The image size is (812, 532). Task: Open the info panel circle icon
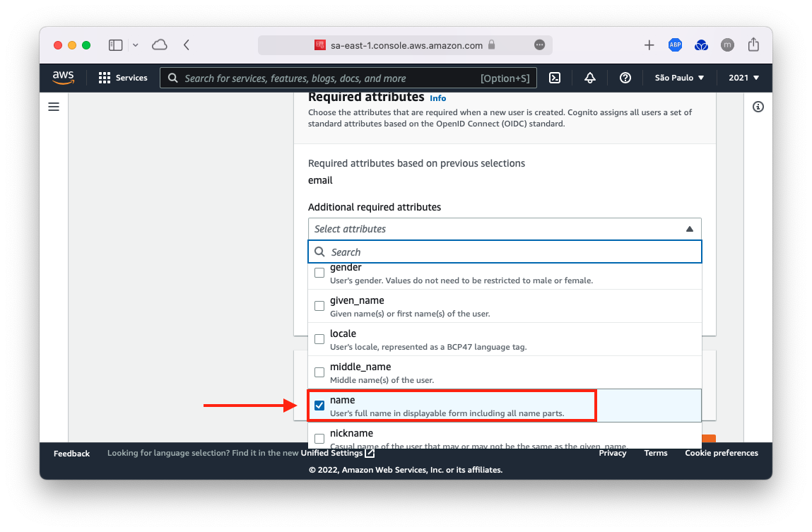tap(758, 107)
